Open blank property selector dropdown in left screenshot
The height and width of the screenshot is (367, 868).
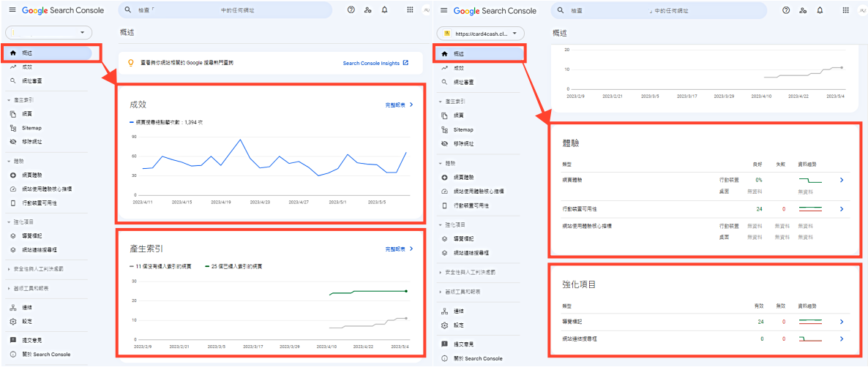(49, 33)
